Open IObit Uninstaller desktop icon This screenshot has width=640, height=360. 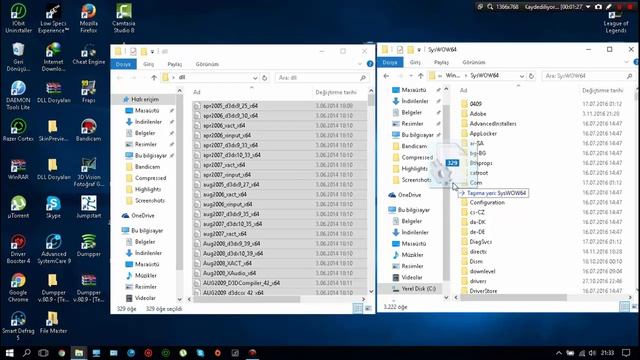coord(18,18)
